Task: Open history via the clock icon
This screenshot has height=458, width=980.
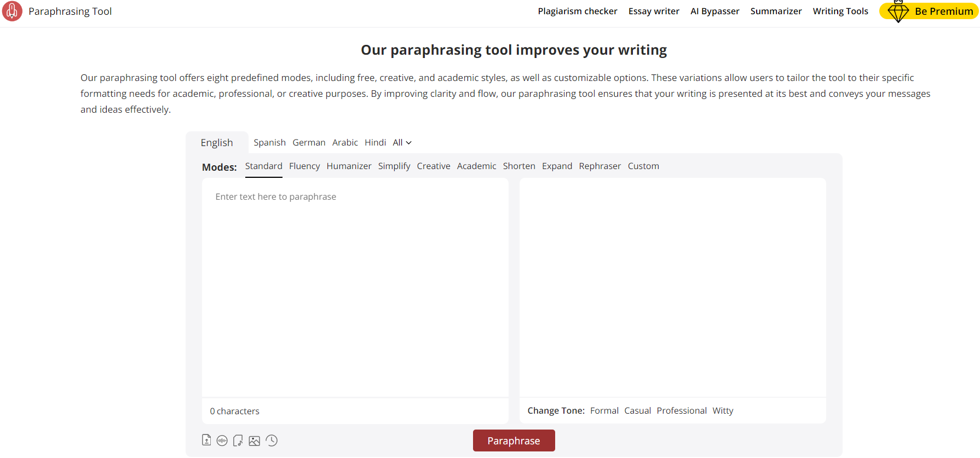Action: (x=272, y=440)
